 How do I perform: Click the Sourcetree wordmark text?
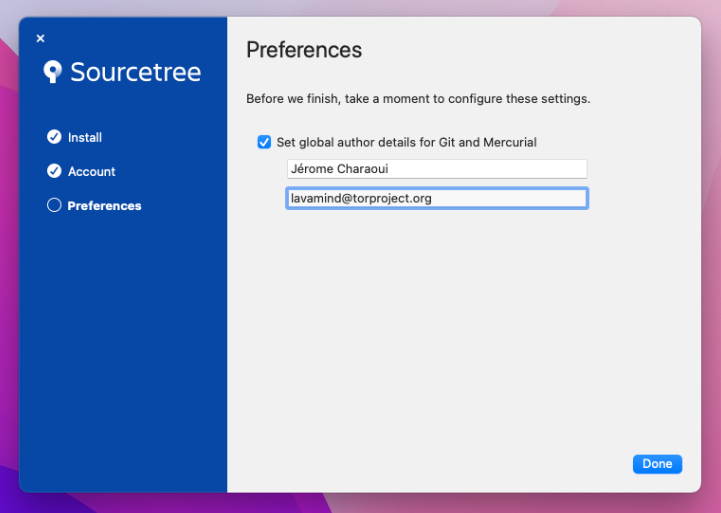click(x=135, y=72)
